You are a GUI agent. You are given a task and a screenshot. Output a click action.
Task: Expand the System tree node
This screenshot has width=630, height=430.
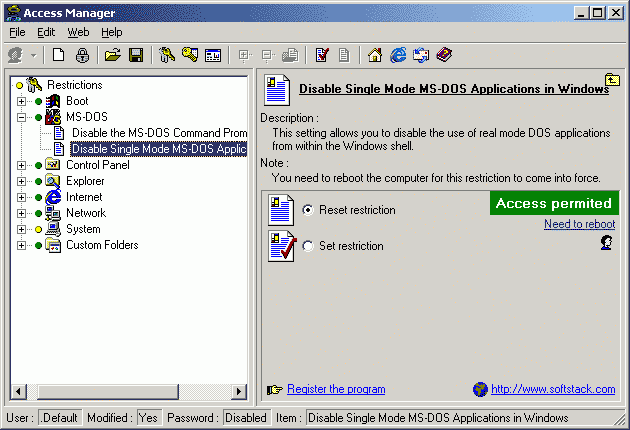pyautogui.click(x=21, y=229)
